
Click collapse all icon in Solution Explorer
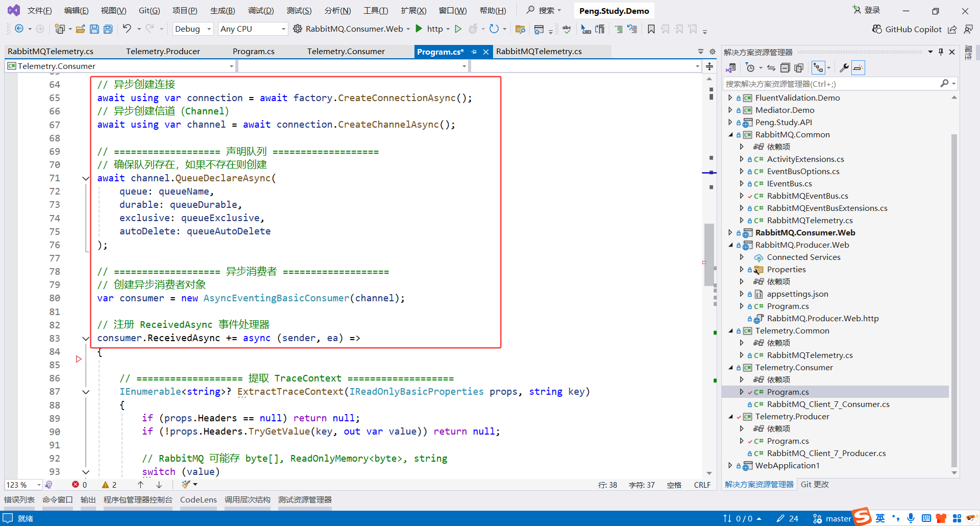click(x=786, y=67)
